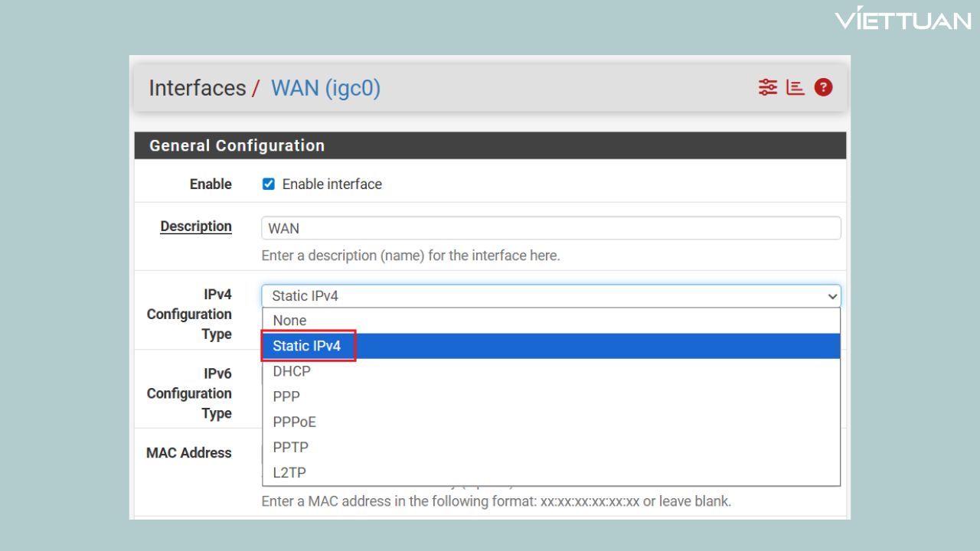
Task: Open related settings sliders icon
Action: click(767, 87)
